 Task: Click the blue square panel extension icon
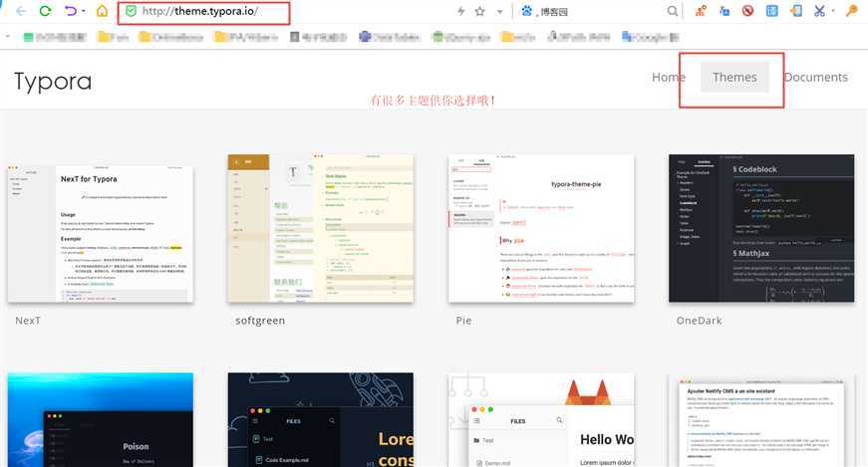tap(771, 11)
